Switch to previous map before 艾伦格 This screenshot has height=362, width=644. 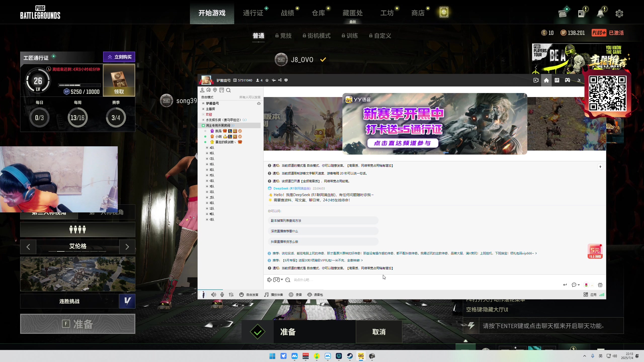coord(28,247)
